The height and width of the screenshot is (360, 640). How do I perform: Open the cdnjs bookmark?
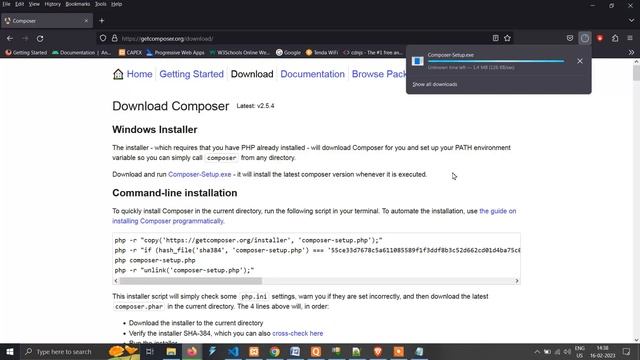[373, 52]
